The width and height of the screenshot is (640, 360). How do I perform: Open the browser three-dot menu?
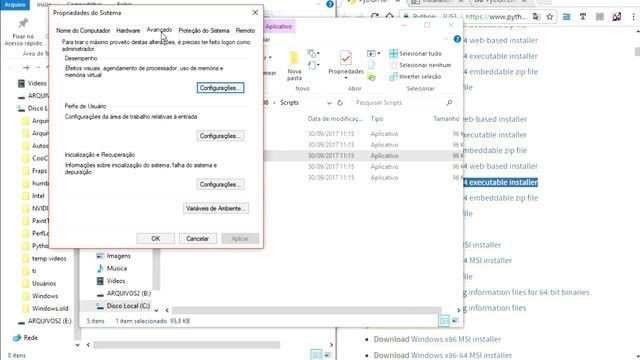(633, 17)
